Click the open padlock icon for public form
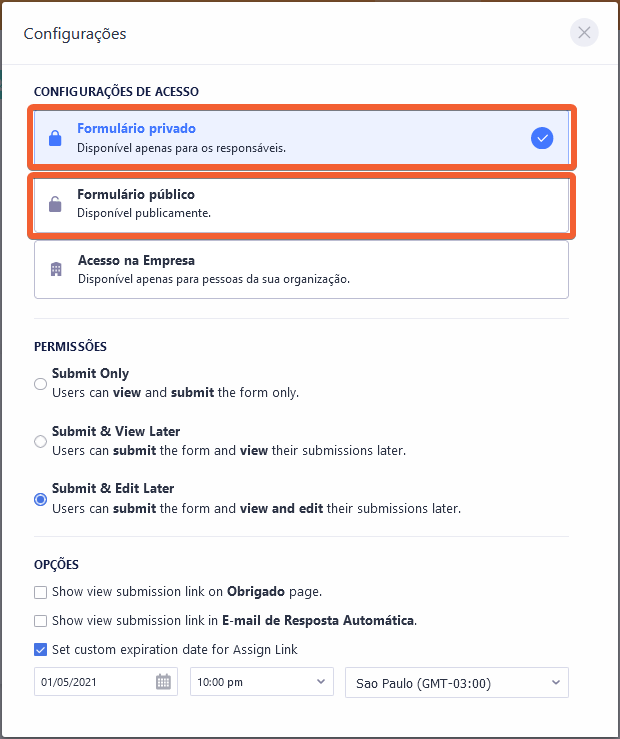Image resolution: width=620 pixels, height=739 pixels. pos(55,204)
